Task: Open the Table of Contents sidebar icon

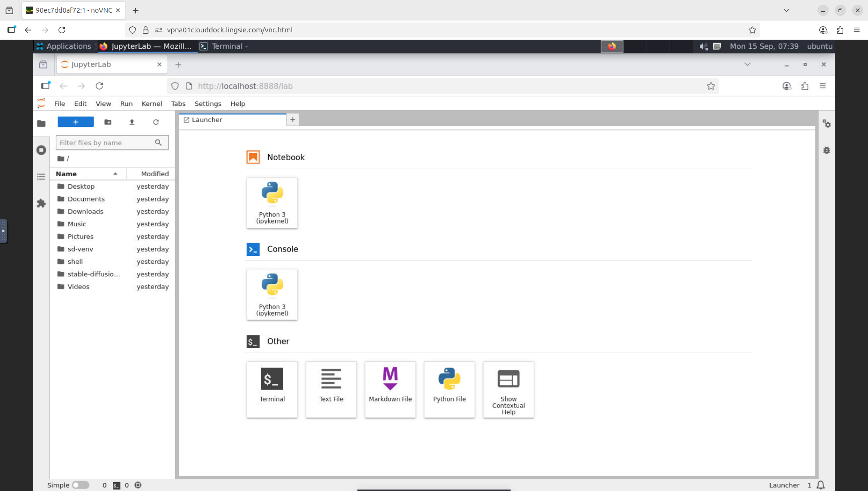Action: pyautogui.click(x=41, y=177)
